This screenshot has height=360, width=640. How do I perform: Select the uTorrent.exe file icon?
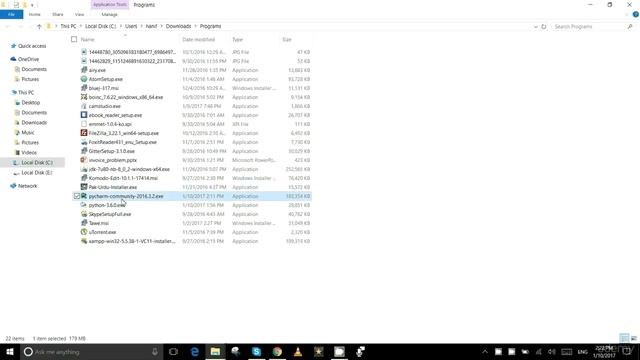(84, 232)
